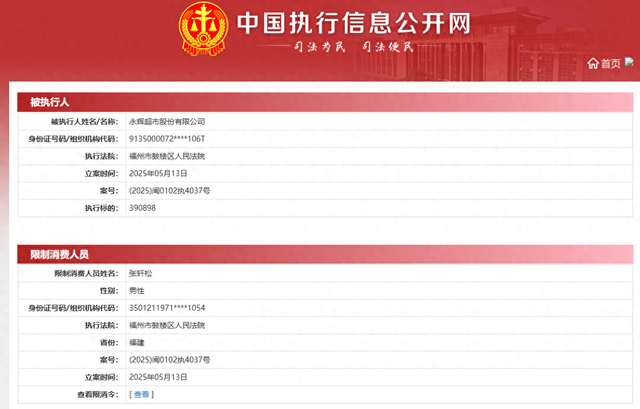Select company name 永辉超市股份有限公司
Screen dimensions: 640x409
[167, 122]
